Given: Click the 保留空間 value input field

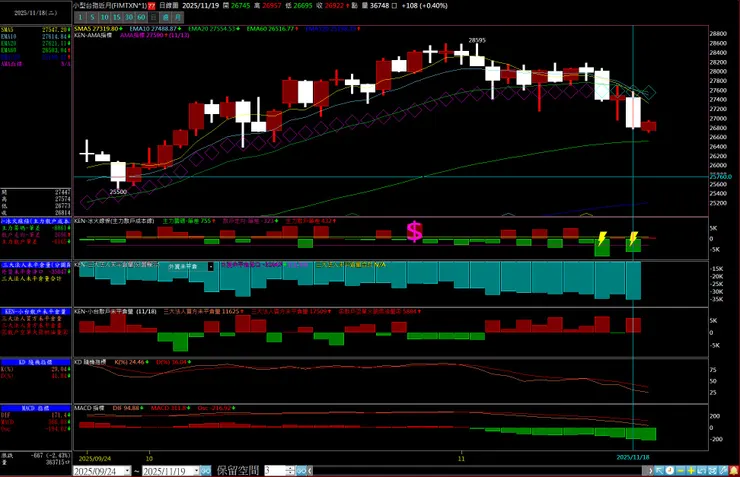Looking at the screenshot, I should (275, 470).
